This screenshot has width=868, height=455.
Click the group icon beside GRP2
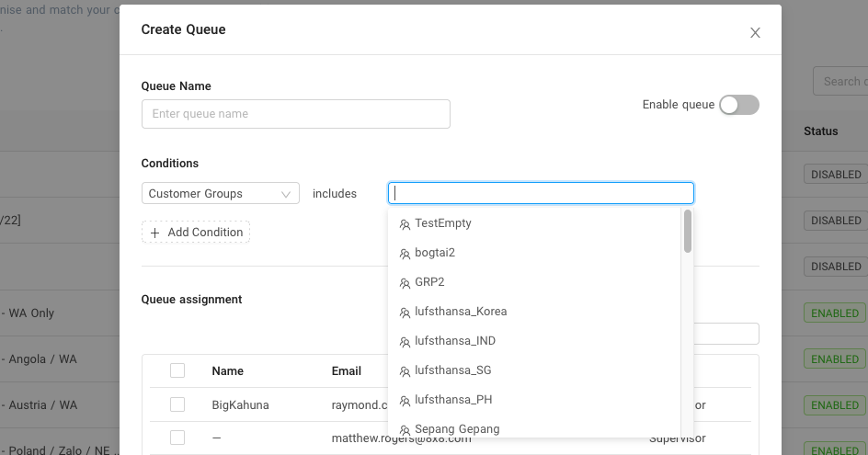405,282
